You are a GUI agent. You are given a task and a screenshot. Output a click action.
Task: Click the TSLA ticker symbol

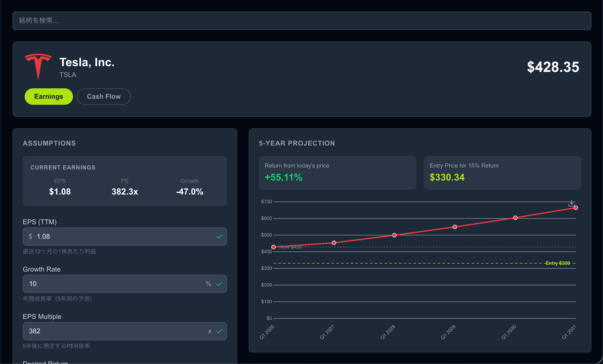click(68, 75)
